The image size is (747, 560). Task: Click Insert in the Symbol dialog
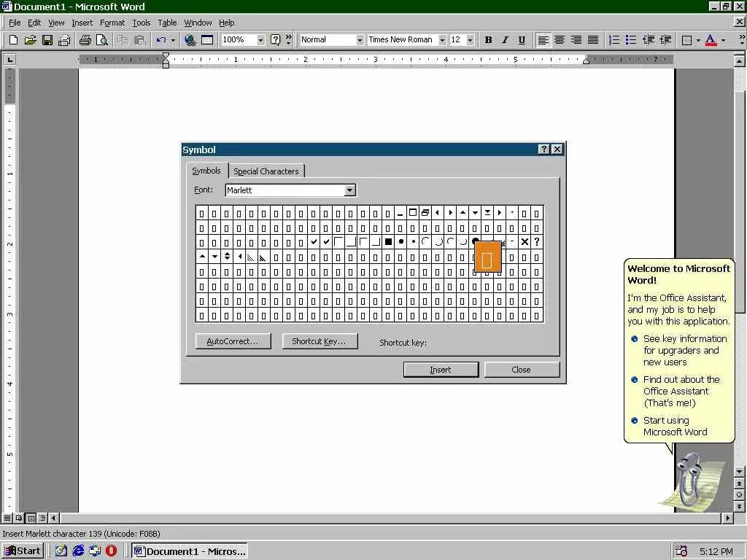441,370
